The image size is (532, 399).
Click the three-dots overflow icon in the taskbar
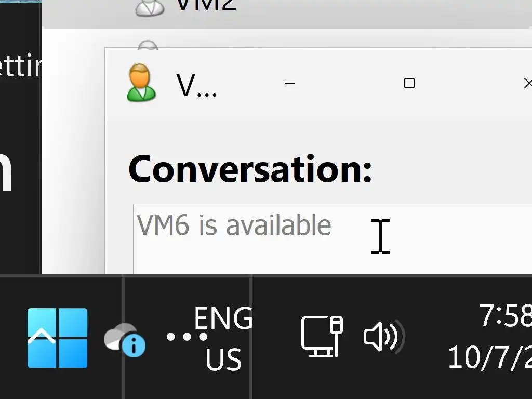tap(187, 337)
